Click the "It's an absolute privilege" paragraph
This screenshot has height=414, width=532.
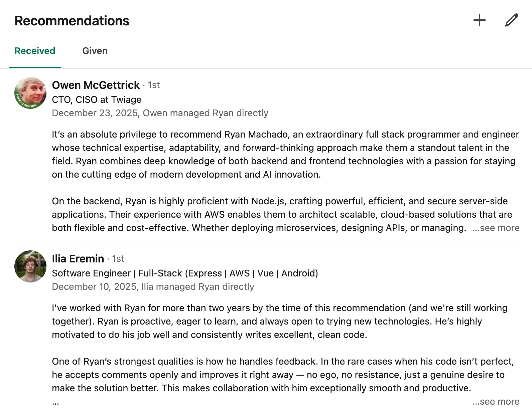[285, 154]
